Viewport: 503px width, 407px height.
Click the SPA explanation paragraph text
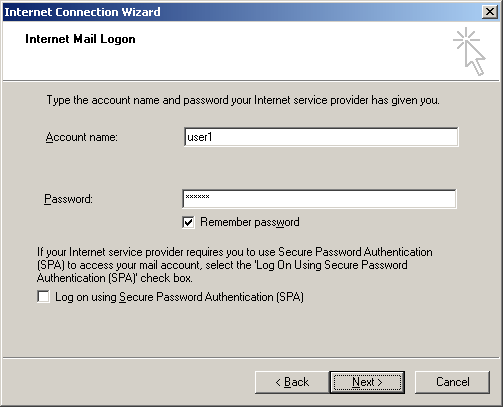click(235, 265)
